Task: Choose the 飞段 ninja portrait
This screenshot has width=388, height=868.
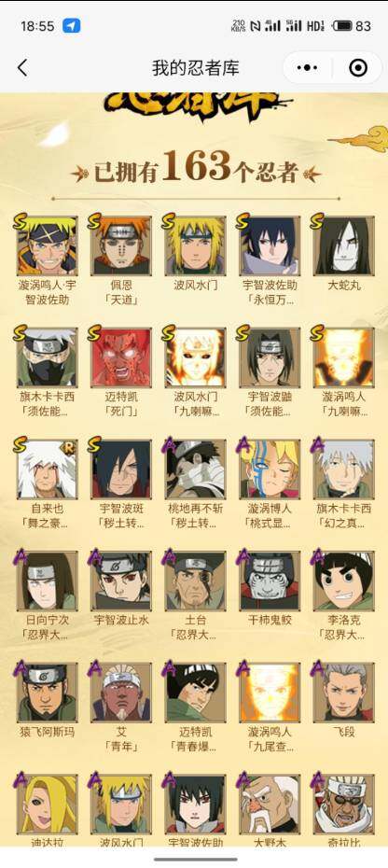Action: click(343, 693)
